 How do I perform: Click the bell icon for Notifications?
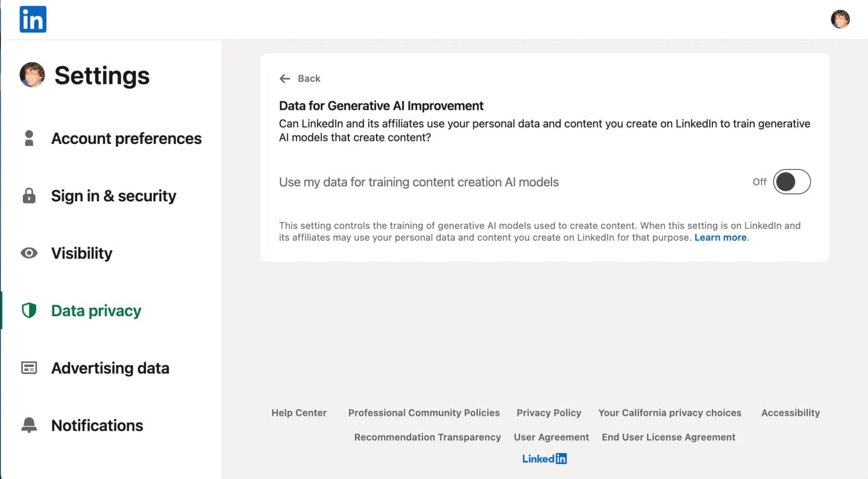point(29,425)
